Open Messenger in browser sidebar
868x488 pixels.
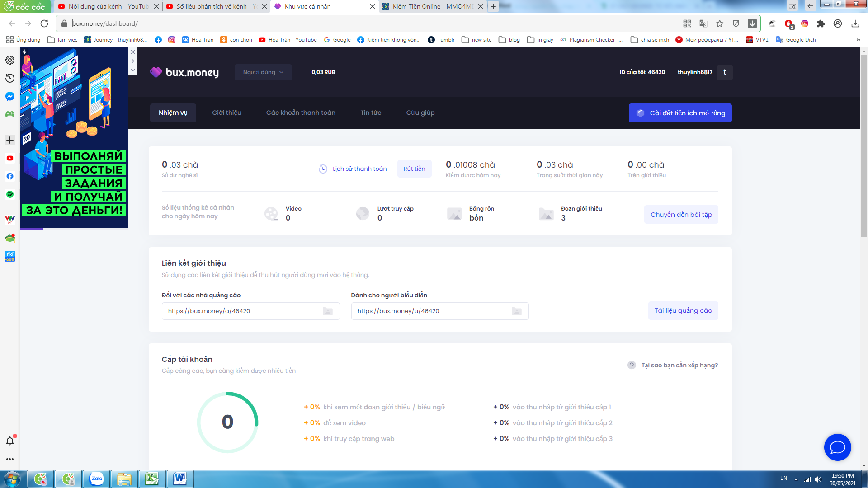(x=10, y=96)
